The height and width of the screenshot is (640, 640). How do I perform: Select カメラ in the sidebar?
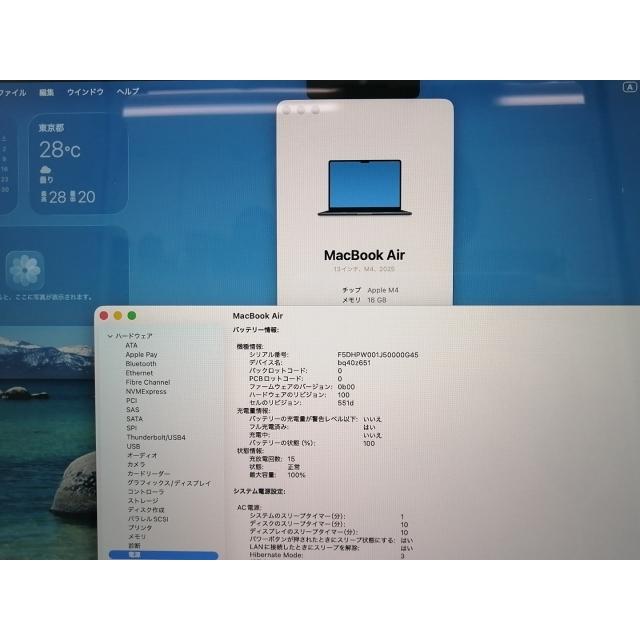(x=136, y=464)
